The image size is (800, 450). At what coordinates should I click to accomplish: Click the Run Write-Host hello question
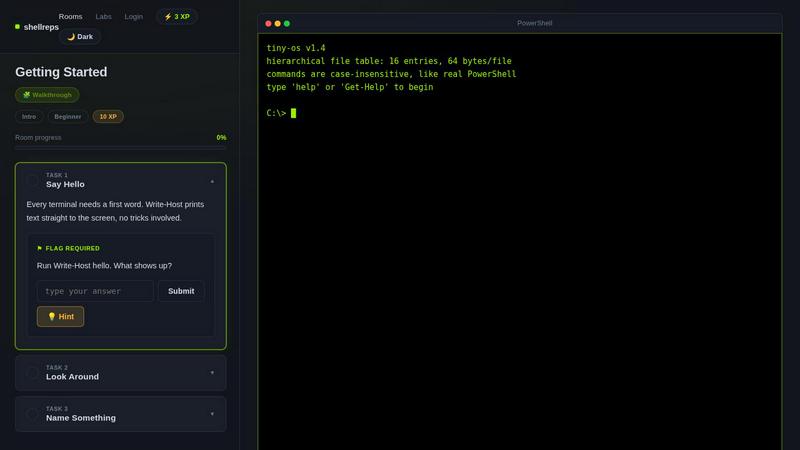[x=104, y=266]
